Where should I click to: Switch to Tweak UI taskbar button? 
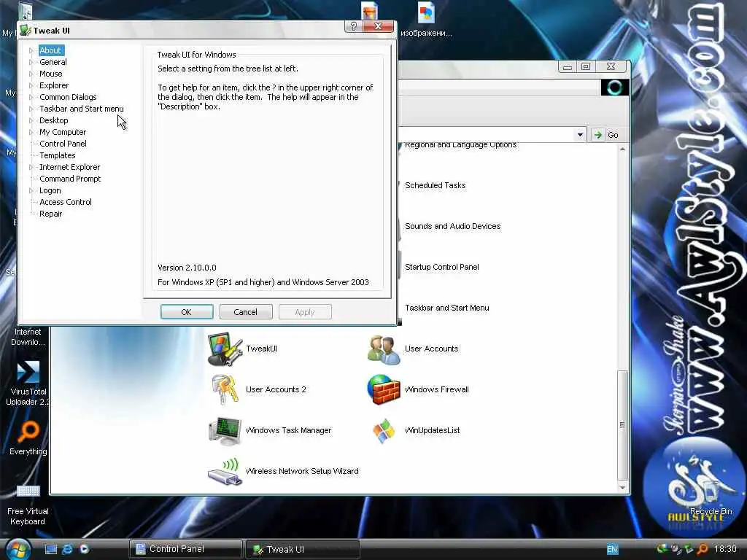coord(301,549)
